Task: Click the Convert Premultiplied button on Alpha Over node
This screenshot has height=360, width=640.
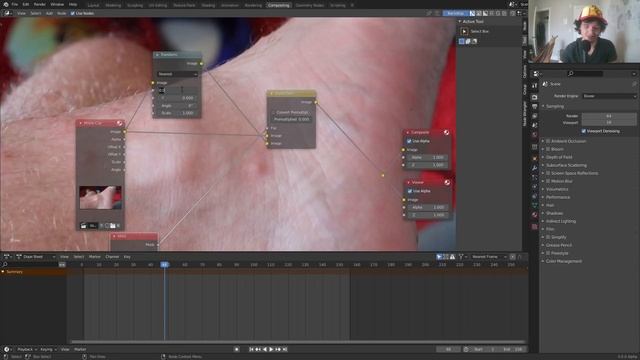Action: 291,112
